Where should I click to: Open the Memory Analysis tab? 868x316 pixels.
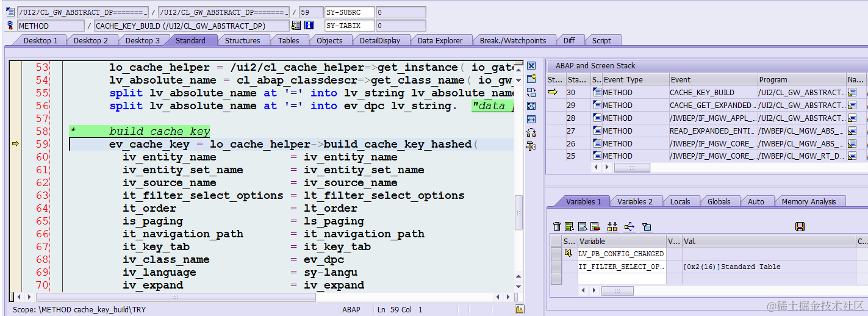click(x=809, y=201)
